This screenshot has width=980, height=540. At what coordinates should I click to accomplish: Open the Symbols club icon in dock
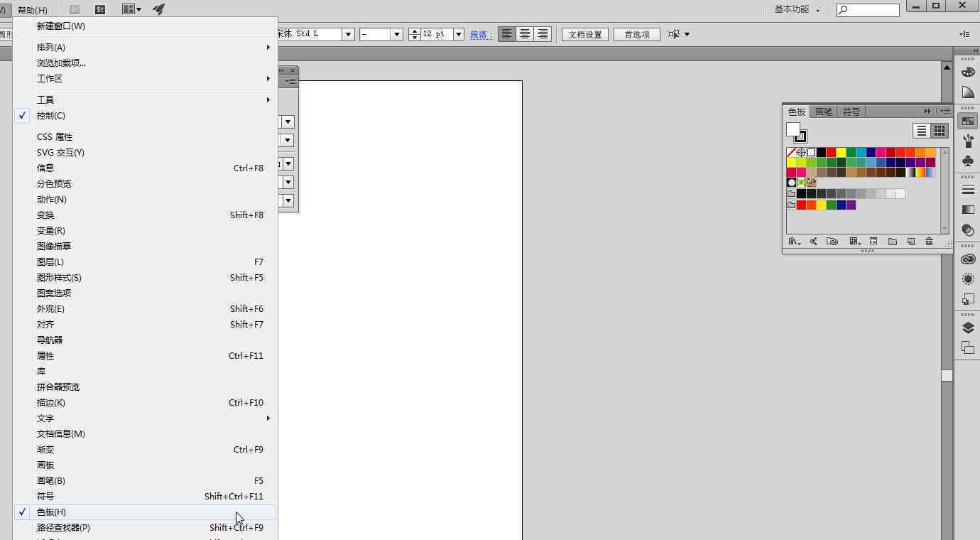pos(967,161)
